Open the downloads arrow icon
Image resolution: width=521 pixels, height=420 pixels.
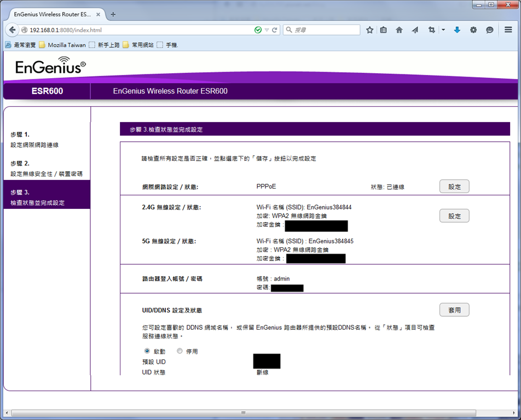coord(457,30)
